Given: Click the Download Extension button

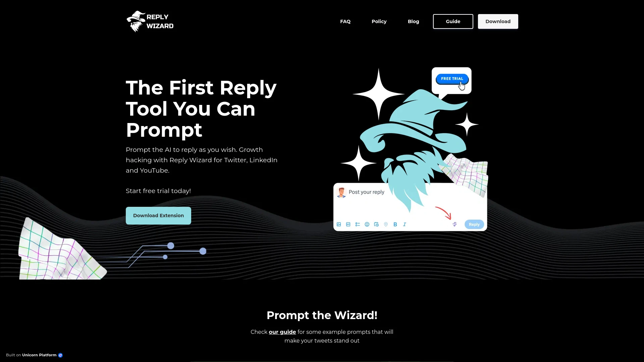Looking at the screenshot, I should click(158, 215).
